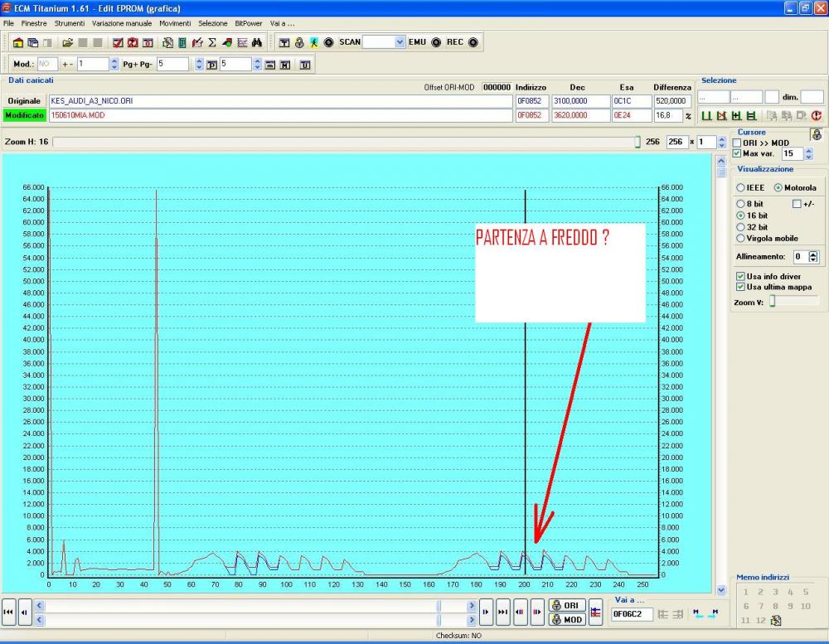The width and height of the screenshot is (829, 644).
Task: Click the REC record indicator icon
Action: click(x=473, y=42)
